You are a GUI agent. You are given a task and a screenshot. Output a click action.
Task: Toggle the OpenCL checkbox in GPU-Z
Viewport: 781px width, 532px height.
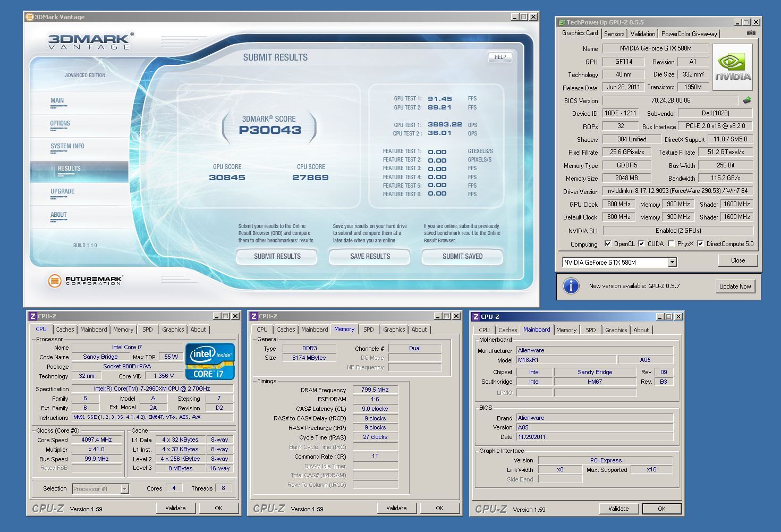pos(608,244)
